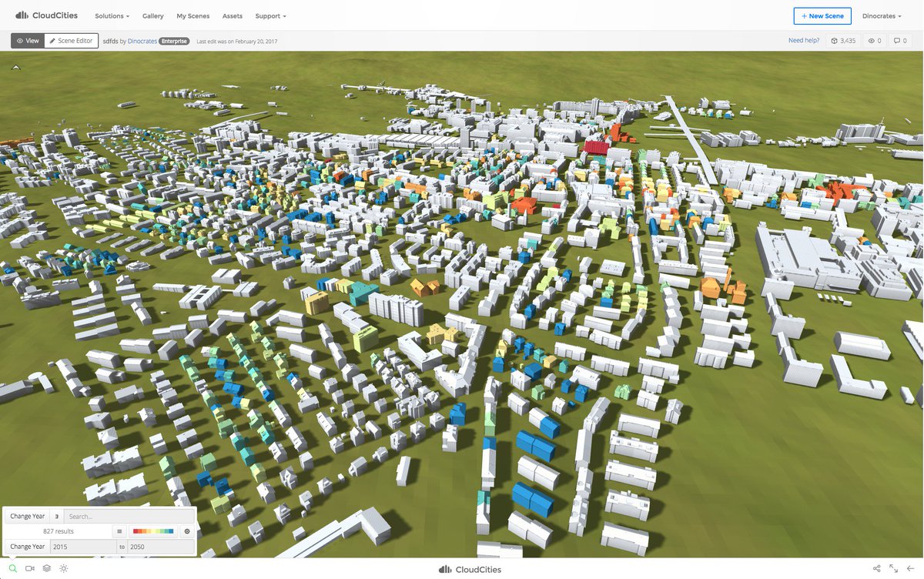Image resolution: width=924 pixels, height=579 pixels.
Task: Click the Need help? link
Action: [804, 41]
